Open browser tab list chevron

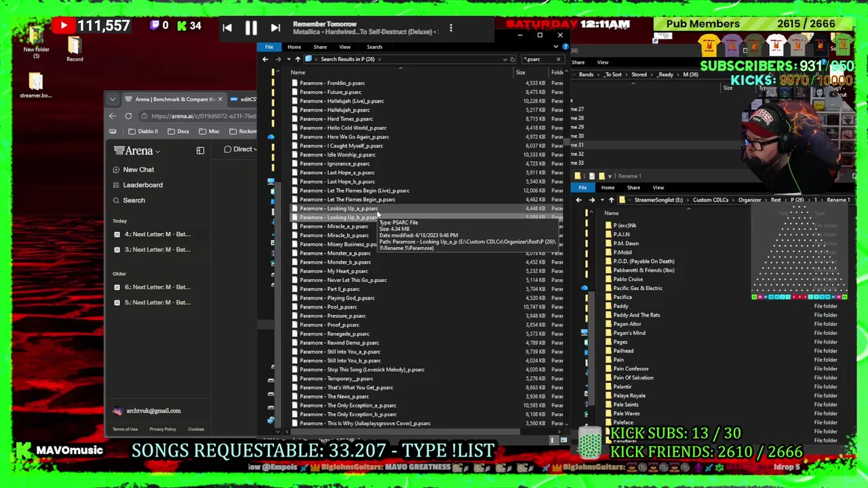[x=113, y=100]
